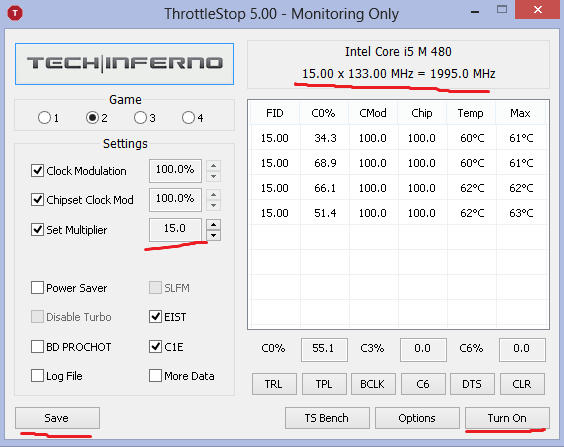Click the C3% 0.0 value box
Viewport: 564px width, 447px height.
pos(423,349)
